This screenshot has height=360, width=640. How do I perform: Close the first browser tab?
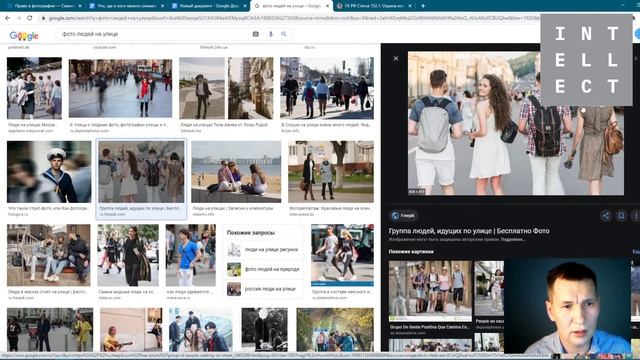tap(80, 6)
